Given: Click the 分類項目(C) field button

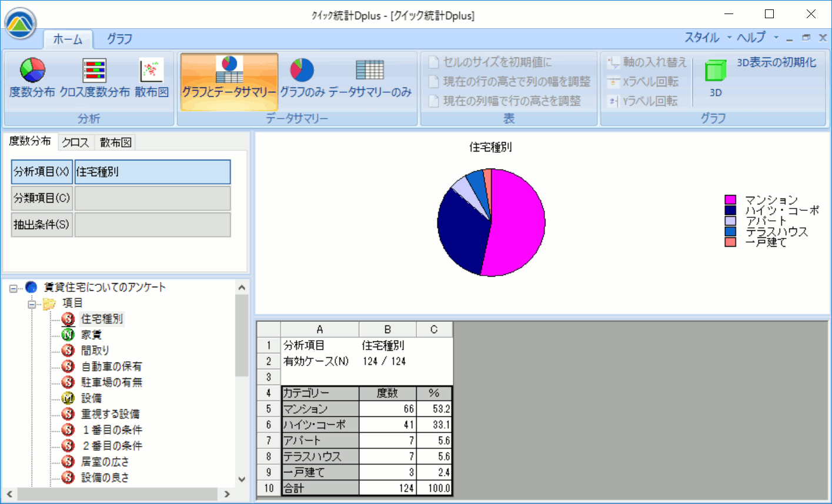Looking at the screenshot, I should [42, 199].
